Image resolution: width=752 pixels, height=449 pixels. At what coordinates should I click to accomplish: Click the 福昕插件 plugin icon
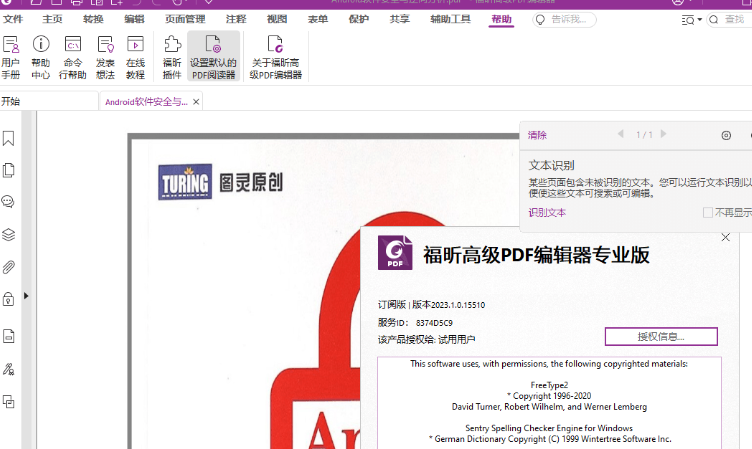[x=172, y=56]
